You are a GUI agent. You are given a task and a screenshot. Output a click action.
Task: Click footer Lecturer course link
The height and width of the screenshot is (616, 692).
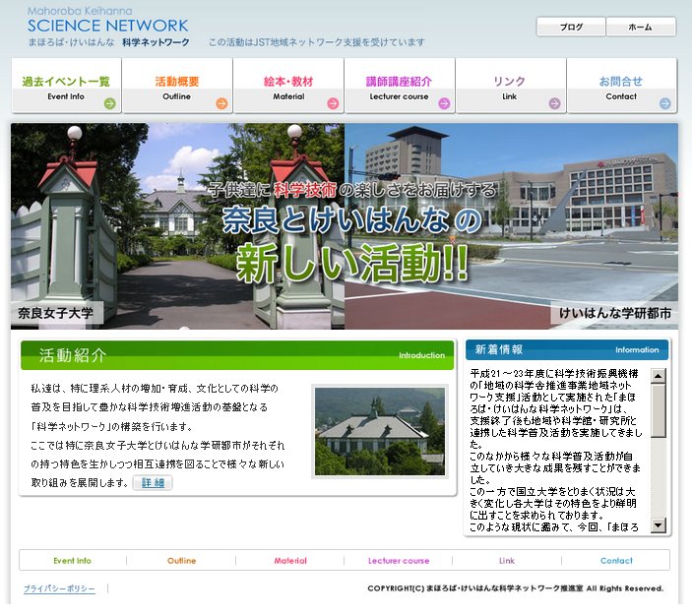[x=399, y=561]
